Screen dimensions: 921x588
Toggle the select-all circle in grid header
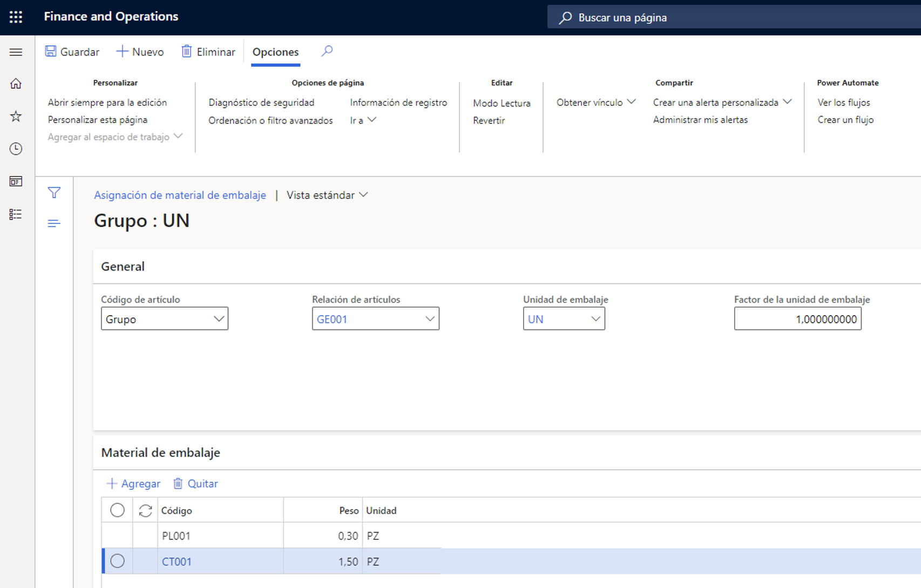pyautogui.click(x=117, y=510)
